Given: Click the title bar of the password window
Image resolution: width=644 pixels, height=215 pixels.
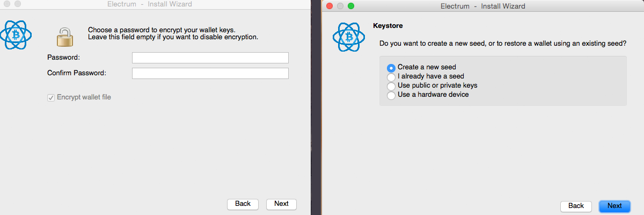Looking at the screenshot, I should (x=150, y=4).
